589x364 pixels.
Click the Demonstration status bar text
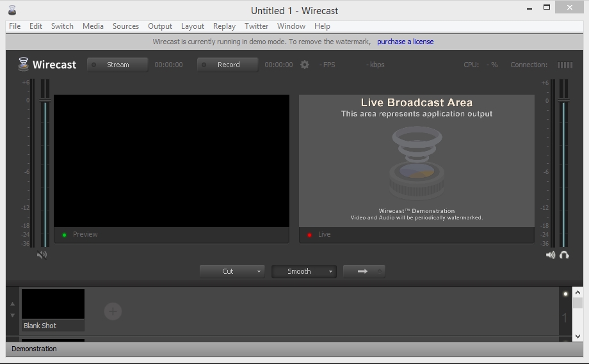tap(34, 349)
